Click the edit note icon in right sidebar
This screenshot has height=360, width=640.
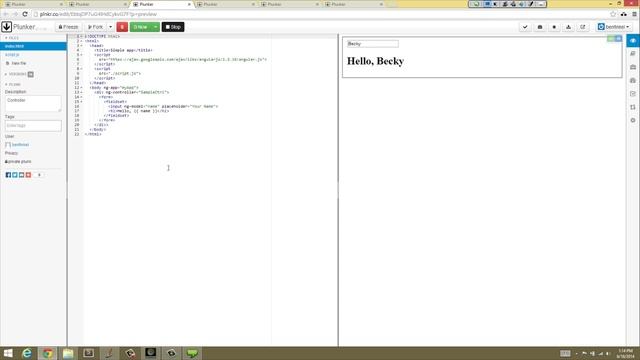pos(633,94)
